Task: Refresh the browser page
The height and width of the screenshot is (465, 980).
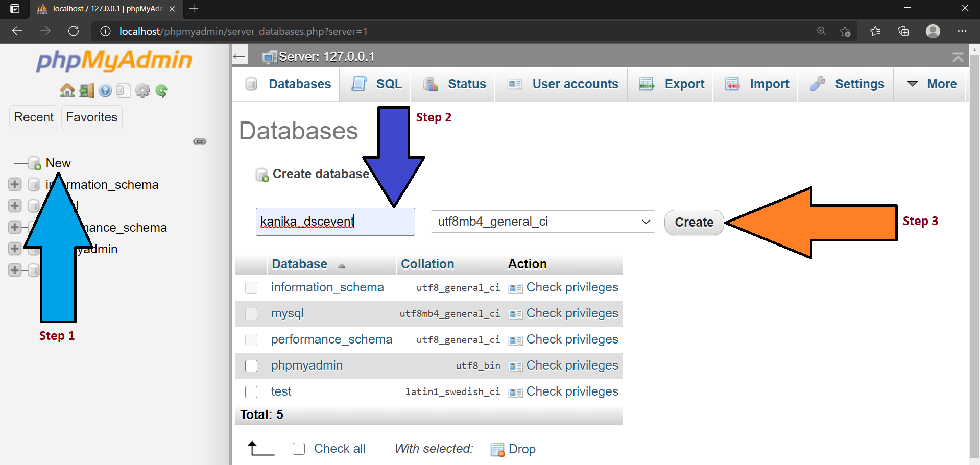Action: click(74, 31)
